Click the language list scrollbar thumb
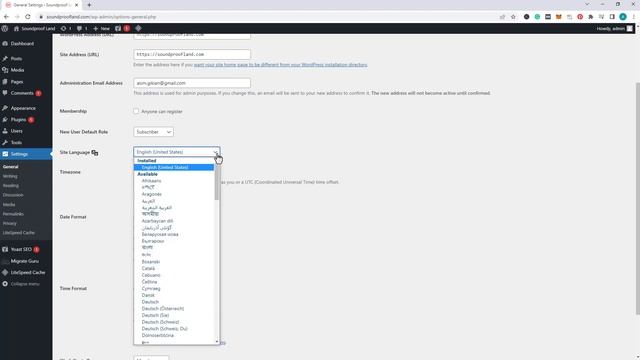Viewport: 640px width, 360px height. point(217,182)
